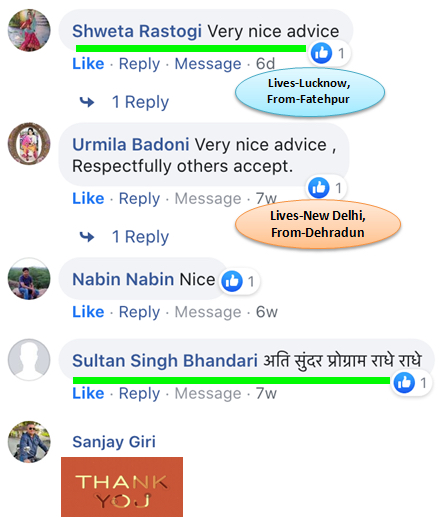This screenshot has height=518, width=440.
Task: Open Shweta Rastogi's profile picture
Action: (x=29, y=30)
